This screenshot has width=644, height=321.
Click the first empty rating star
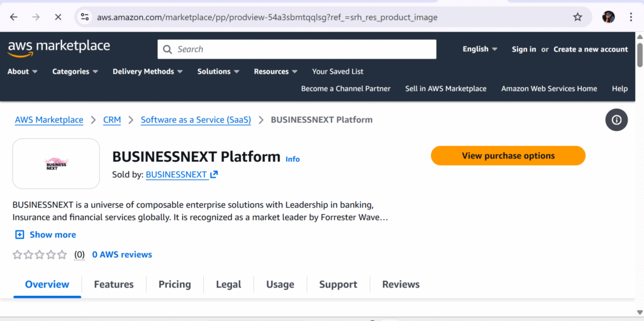17,254
